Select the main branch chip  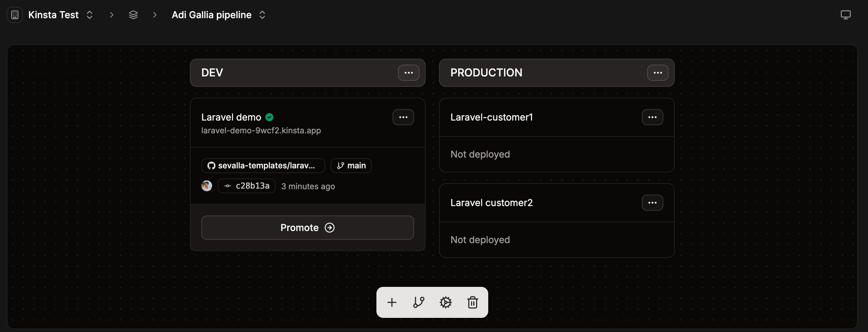[351, 165]
